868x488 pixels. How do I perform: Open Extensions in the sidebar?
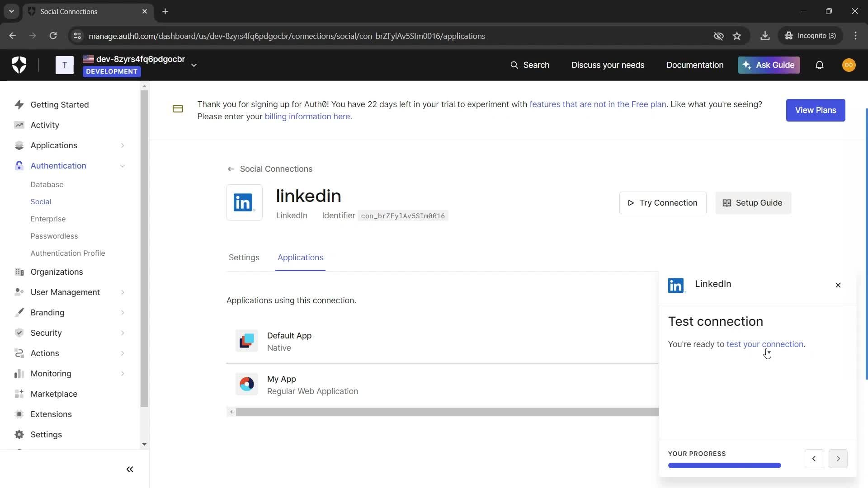(x=51, y=414)
